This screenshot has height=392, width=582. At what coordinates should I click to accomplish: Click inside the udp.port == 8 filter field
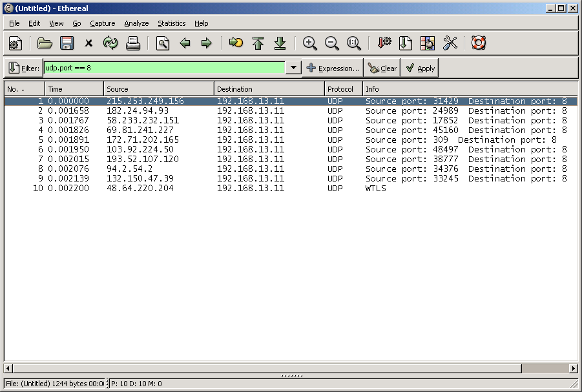164,68
